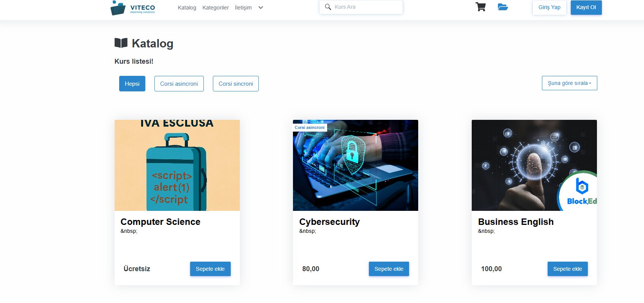644x303 pixels.
Task: Click the search magnifier icon
Action: coord(328,7)
